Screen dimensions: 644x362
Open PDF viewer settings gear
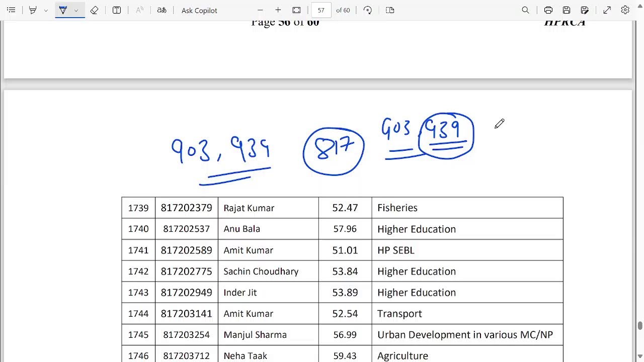tap(625, 10)
